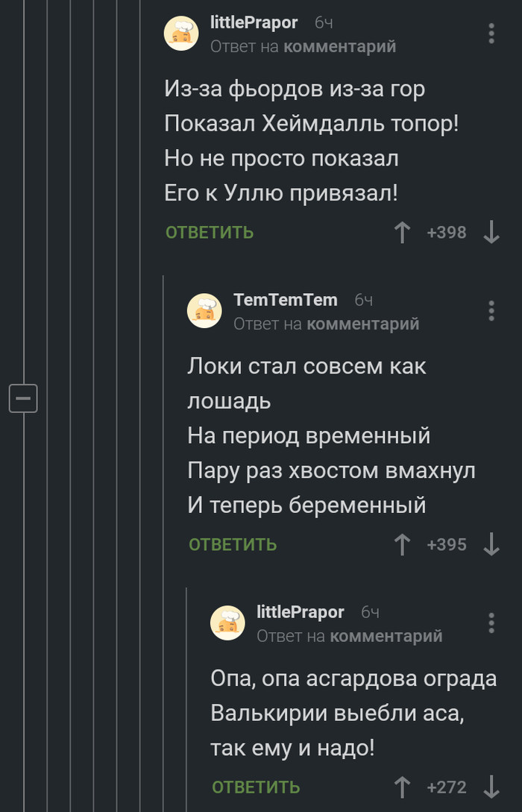
Task: Click avatar on the last littlePrapor comment
Action: coord(227,623)
